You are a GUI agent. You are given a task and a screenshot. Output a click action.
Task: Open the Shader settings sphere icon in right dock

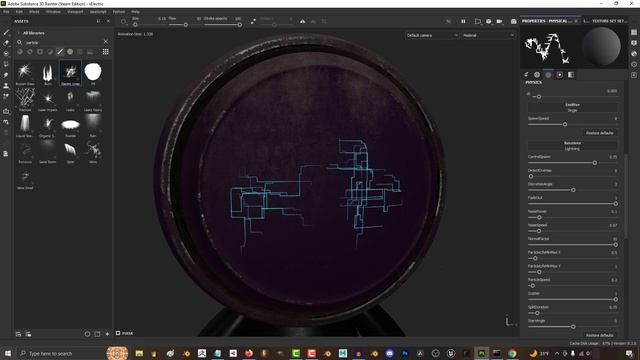634,53
